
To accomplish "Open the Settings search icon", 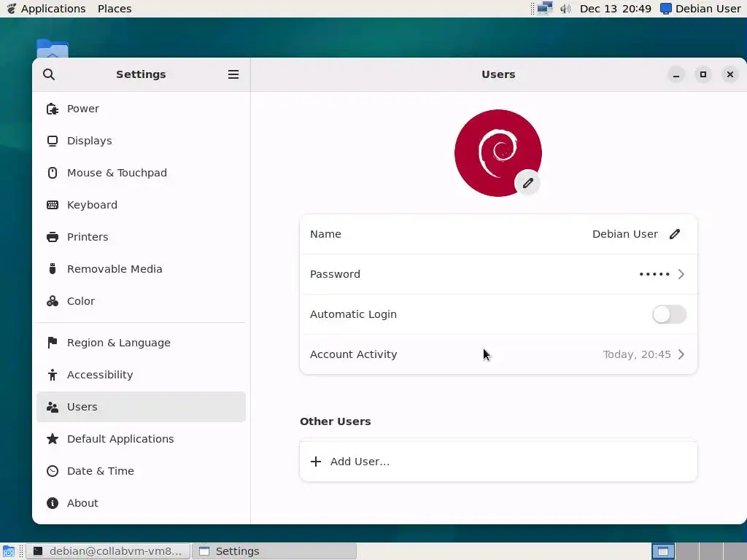I will (x=49, y=74).
